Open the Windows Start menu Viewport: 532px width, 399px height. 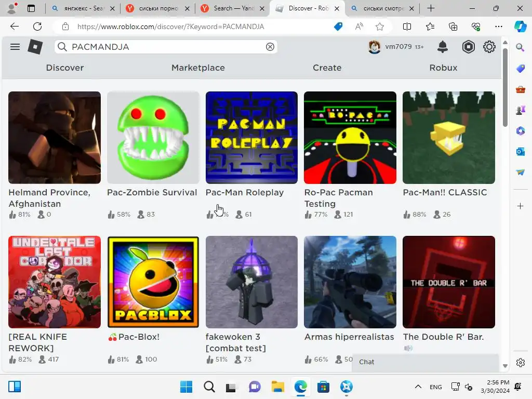(186, 387)
